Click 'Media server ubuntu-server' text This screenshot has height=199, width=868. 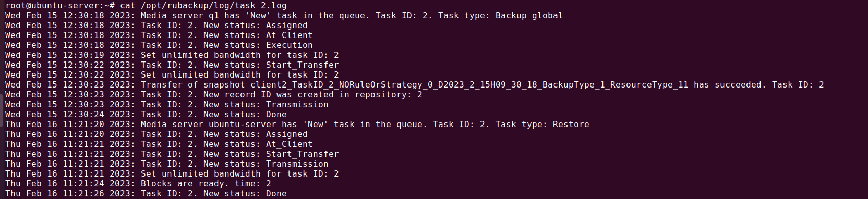208,125
